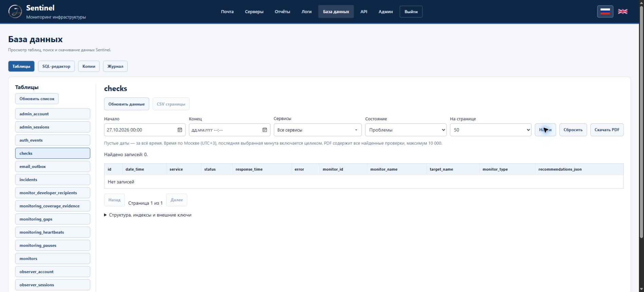Screen dimensions: 644x292
Task: Open calendar picker in Конец field
Action: coord(265,130)
